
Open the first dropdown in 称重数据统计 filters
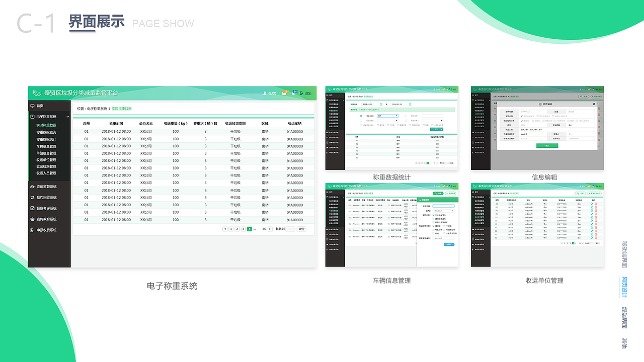point(388,116)
